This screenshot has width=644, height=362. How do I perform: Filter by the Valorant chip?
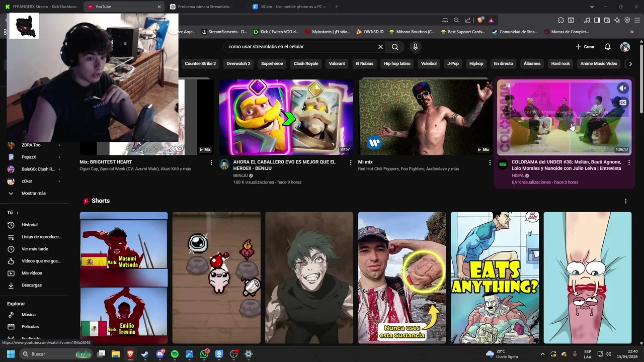pos(337,64)
